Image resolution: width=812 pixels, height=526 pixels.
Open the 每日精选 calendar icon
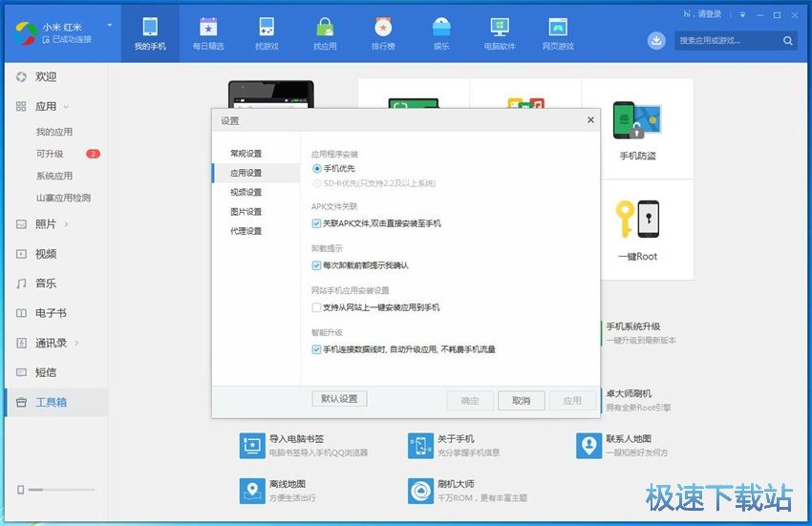tap(208, 27)
